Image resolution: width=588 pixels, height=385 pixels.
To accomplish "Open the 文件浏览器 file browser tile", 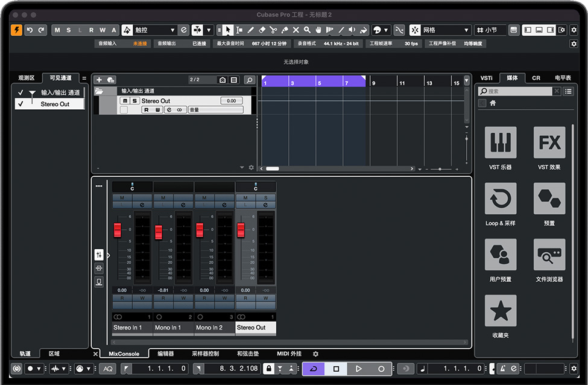I will coord(549,255).
